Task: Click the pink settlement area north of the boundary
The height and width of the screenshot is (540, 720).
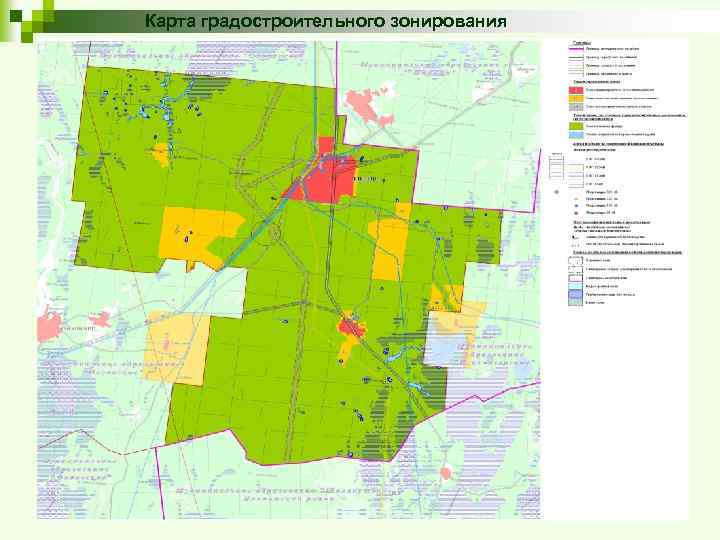Action: pyautogui.click(x=370, y=107)
